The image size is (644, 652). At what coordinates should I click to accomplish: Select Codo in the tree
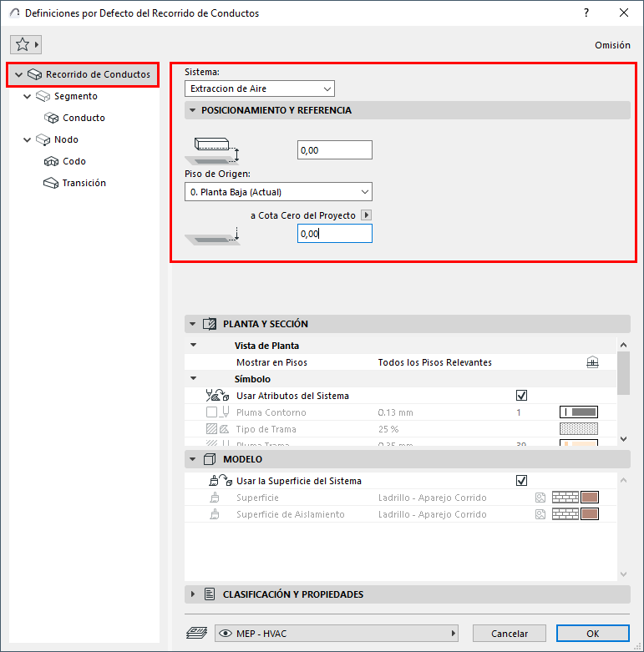74,161
